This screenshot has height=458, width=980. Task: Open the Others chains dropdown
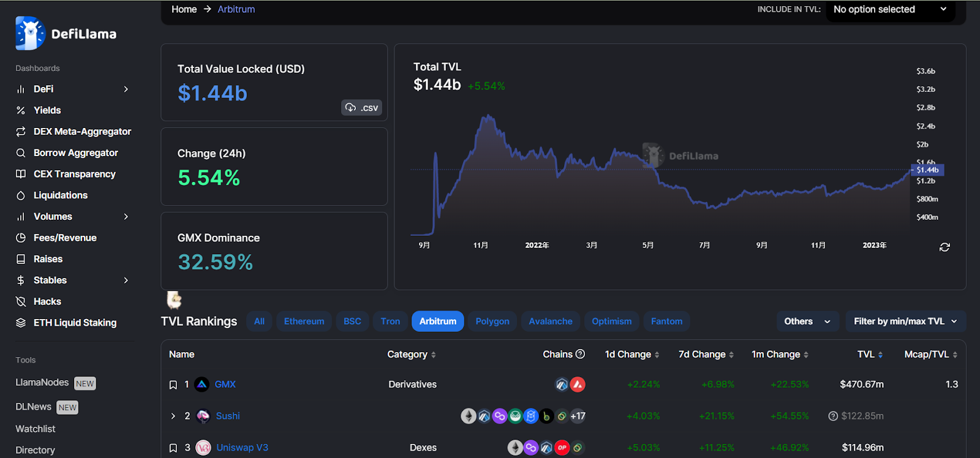pos(807,321)
